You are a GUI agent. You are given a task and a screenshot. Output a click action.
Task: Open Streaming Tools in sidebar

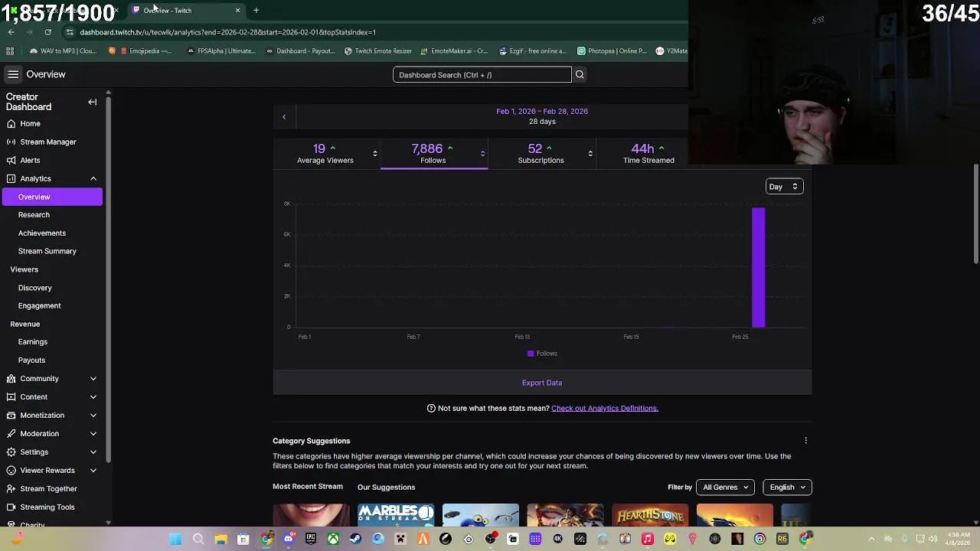(x=47, y=507)
